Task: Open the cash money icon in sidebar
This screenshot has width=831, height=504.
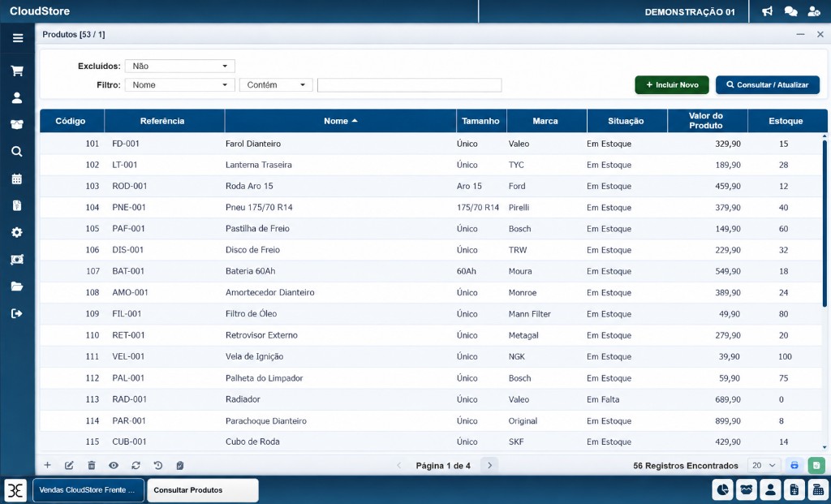Action: click(17, 259)
